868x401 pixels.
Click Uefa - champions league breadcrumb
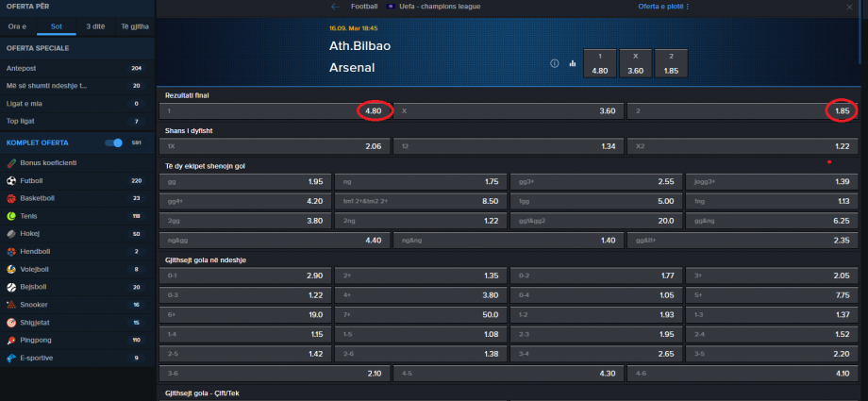[x=440, y=7]
